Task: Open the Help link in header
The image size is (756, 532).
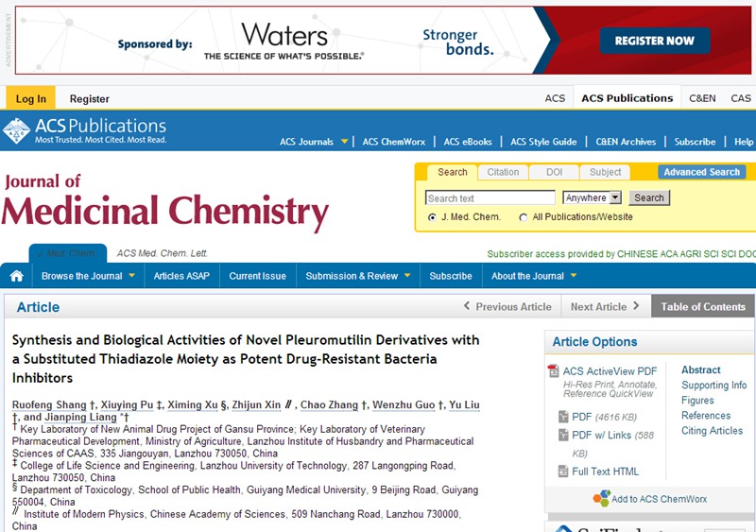Action: tap(744, 142)
